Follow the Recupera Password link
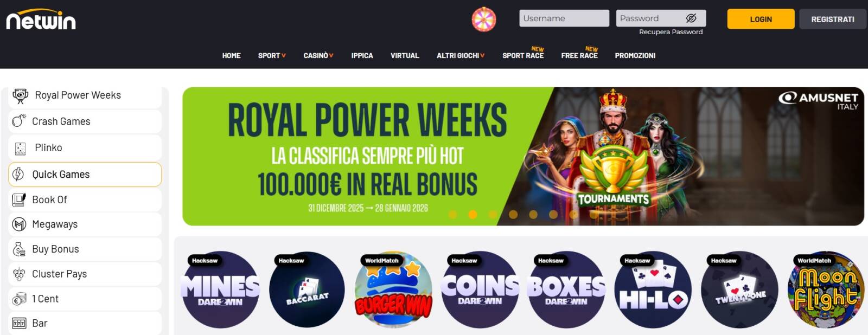Viewport: 868px width, 335px height. point(671,32)
